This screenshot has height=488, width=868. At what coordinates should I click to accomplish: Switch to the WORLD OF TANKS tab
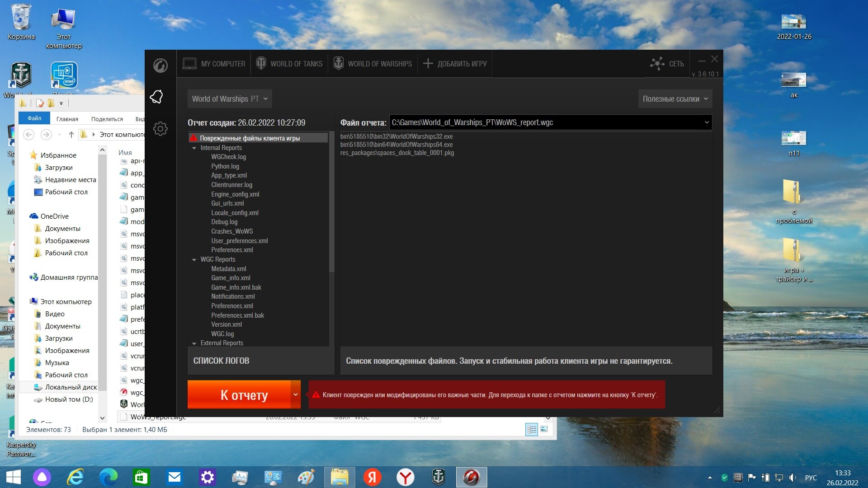[289, 64]
